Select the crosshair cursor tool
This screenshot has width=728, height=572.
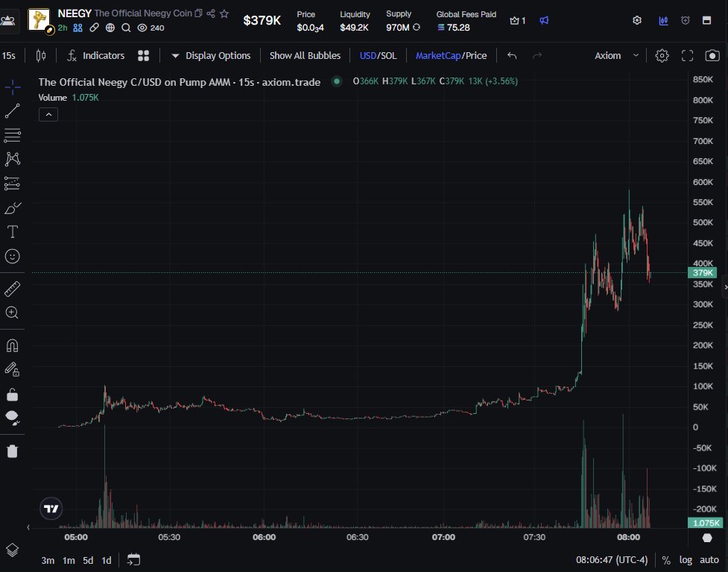pyautogui.click(x=13, y=87)
